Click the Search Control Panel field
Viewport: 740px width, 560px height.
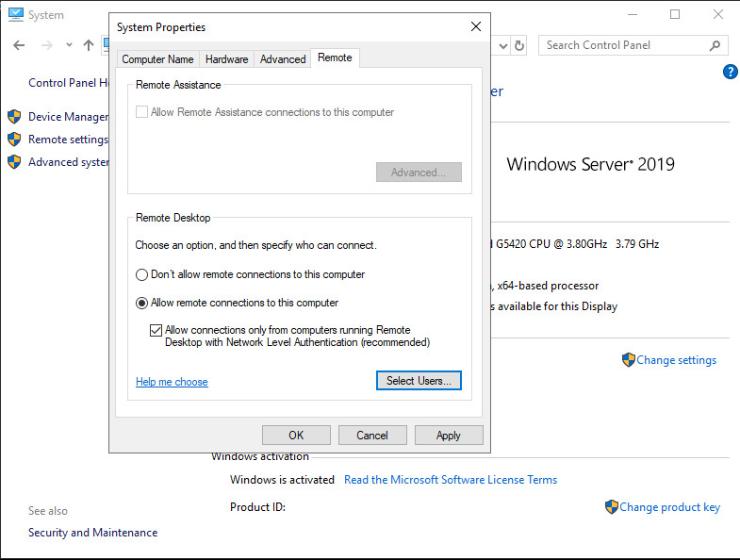coord(622,45)
